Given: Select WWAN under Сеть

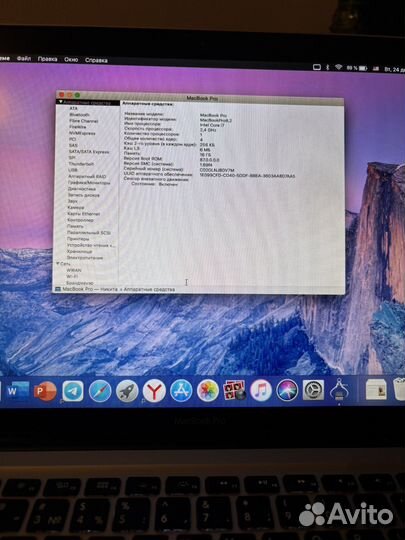Looking at the screenshot, I should point(74,270).
